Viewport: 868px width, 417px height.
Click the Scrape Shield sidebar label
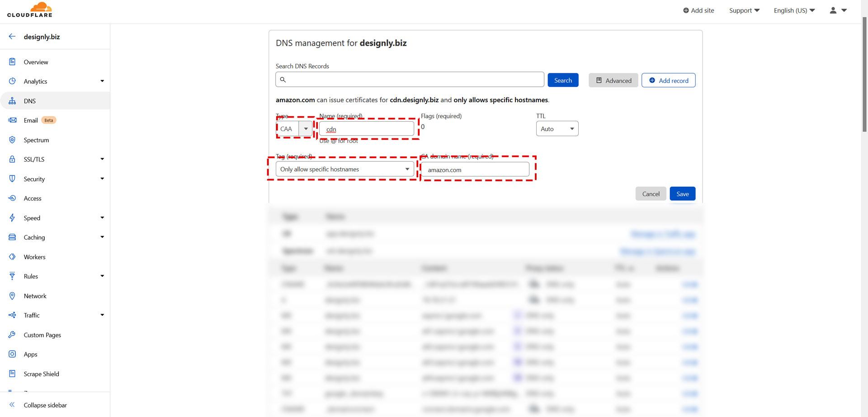(x=41, y=374)
